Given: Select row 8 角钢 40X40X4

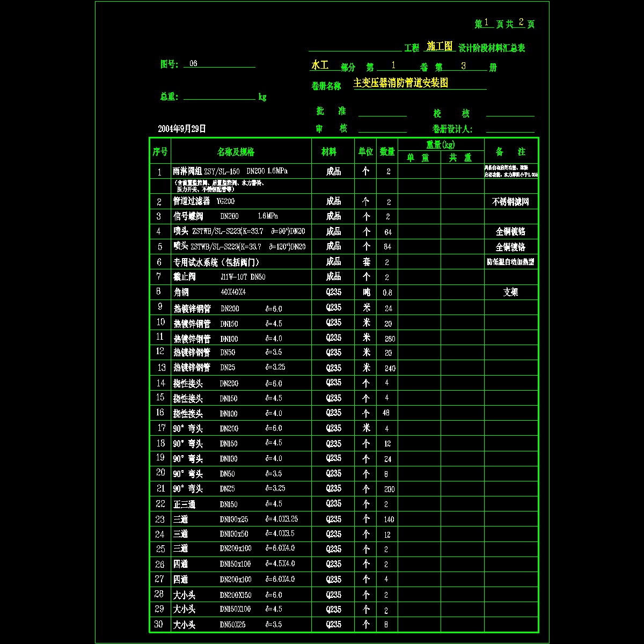Looking at the screenshot, I should tap(209, 292).
